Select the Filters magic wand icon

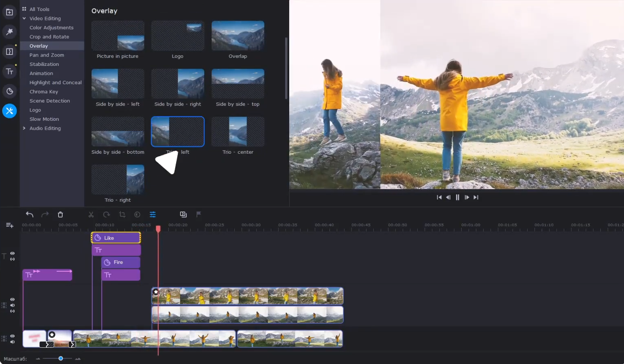click(x=9, y=32)
